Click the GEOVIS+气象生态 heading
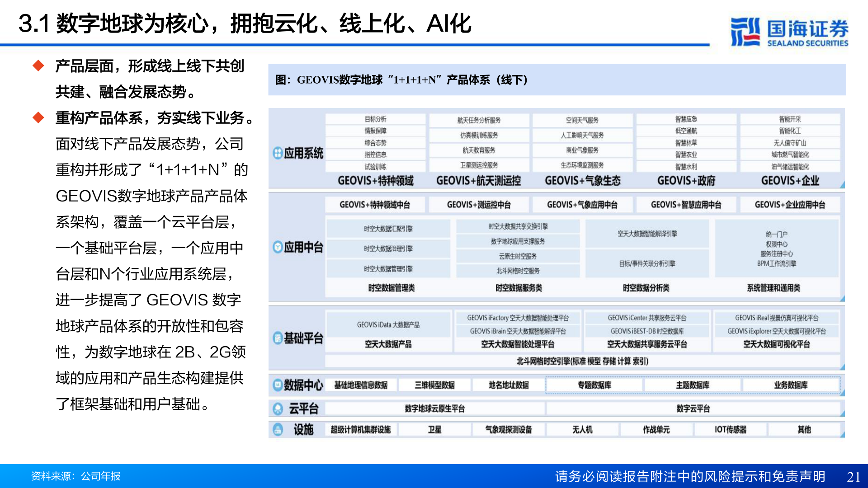The width and height of the screenshot is (868, 488). pos(583,181)
